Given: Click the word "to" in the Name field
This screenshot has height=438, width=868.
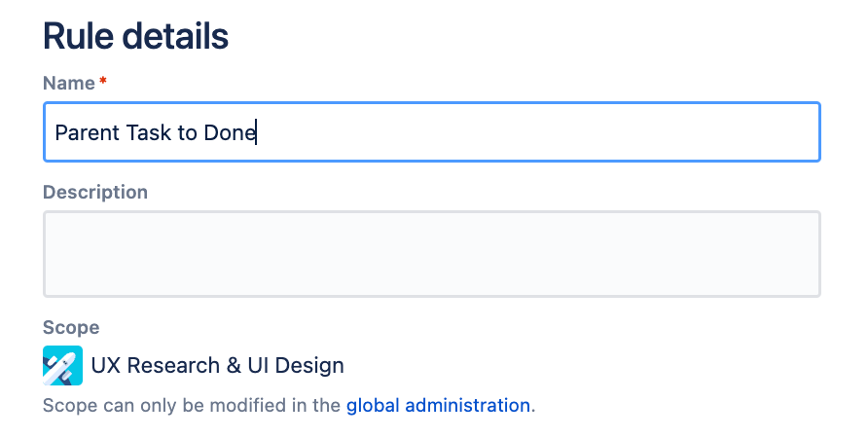Looking at the screenshot, I should click(x=187, y=132).
